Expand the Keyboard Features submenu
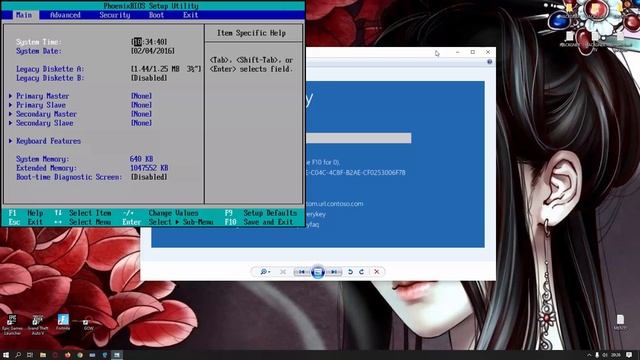The image size is (640, 360). tap(48, 141)
